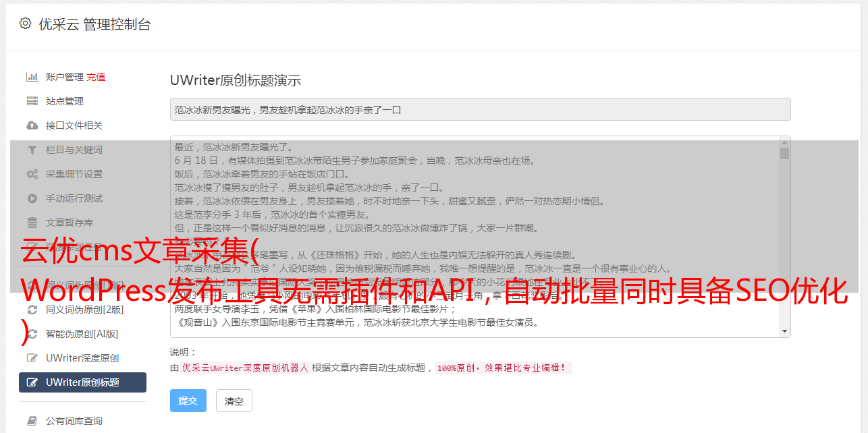Click the 100%原创，效果堪比专业编辑！ text
The image size is (868, 433).
click(x=503, y=368)
